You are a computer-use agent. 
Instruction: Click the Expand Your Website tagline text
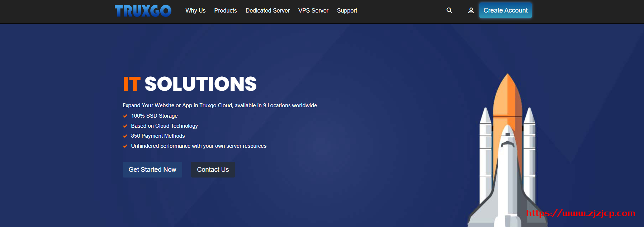(x=219, y=105)
